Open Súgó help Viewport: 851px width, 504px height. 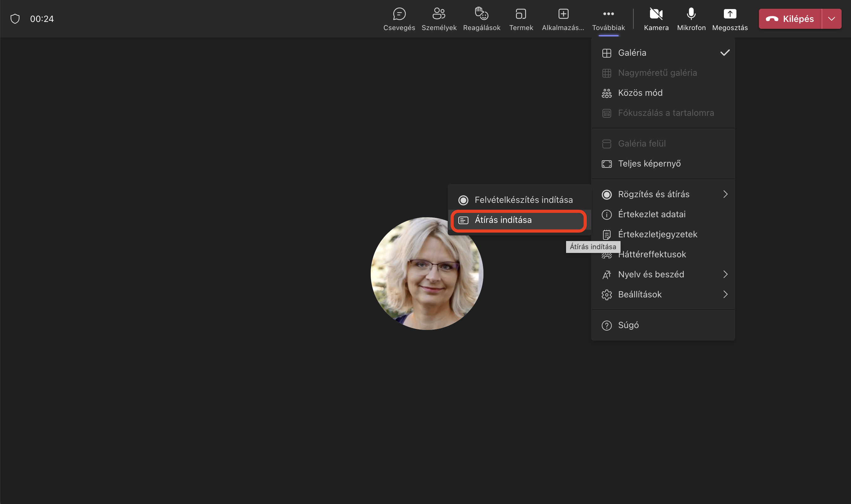[x=663, y=325]
